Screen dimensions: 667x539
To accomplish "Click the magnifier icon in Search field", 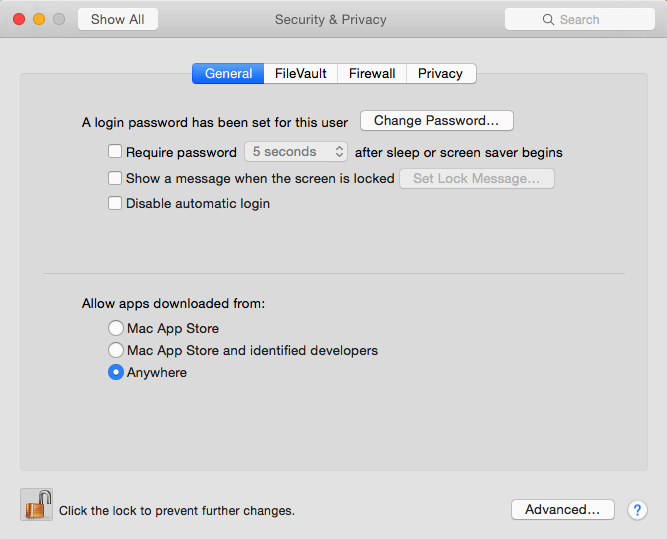I will point(548,20).
